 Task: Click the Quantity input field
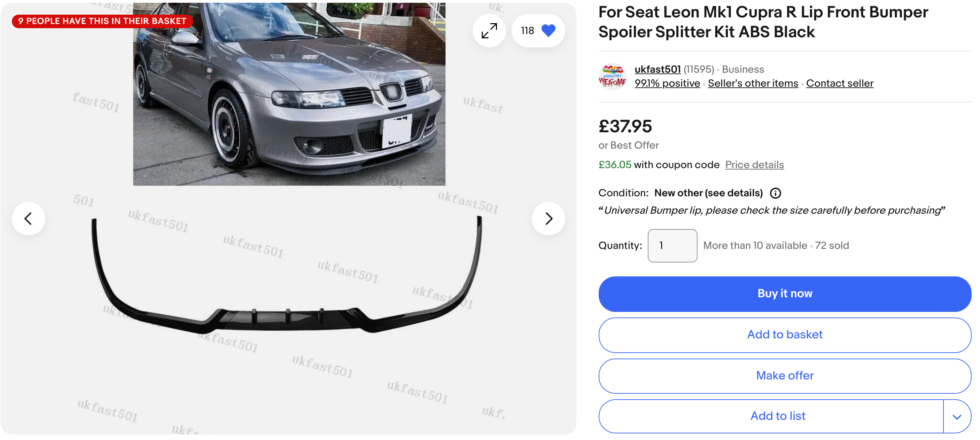pos(672,246)
